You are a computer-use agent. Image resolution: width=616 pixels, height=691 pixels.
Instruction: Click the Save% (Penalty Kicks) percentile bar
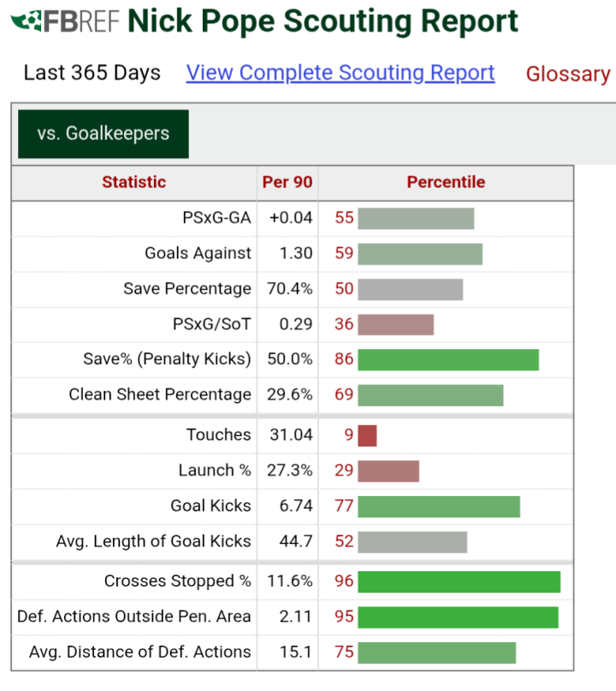pos(448,359)
